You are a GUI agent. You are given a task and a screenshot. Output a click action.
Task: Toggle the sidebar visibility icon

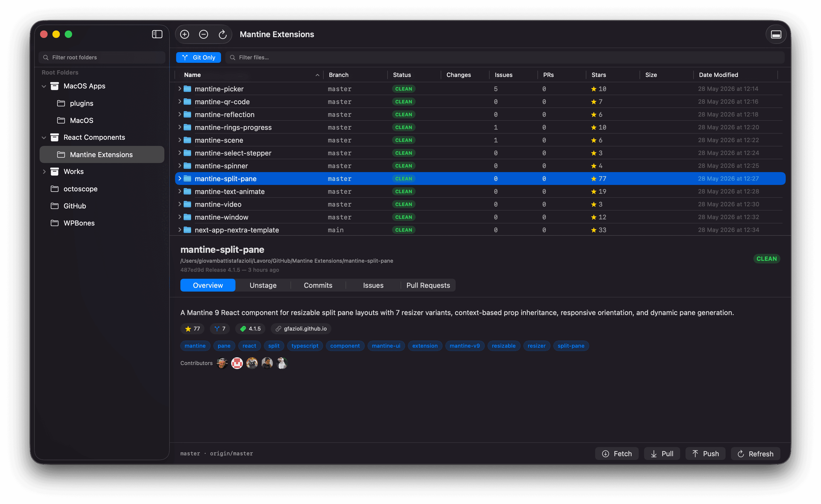[x=157, y=34]
